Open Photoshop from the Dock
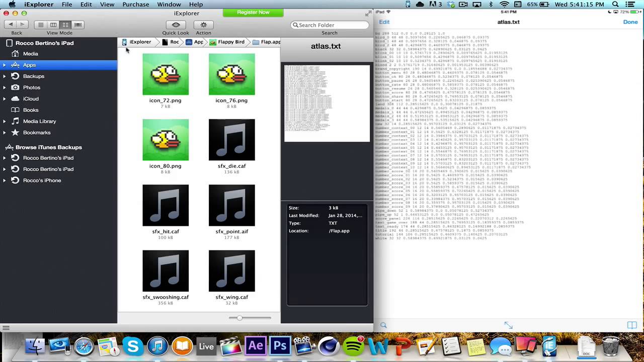Image resolution: width=644 pixels, height=362 pixels. (x=280, y=346)
